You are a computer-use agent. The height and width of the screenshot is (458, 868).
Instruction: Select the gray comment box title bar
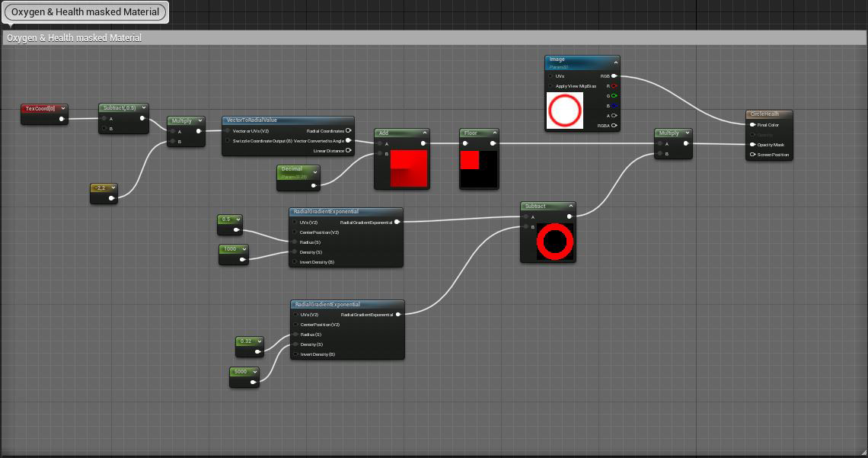pyautogui.click(x=434, y=37)
